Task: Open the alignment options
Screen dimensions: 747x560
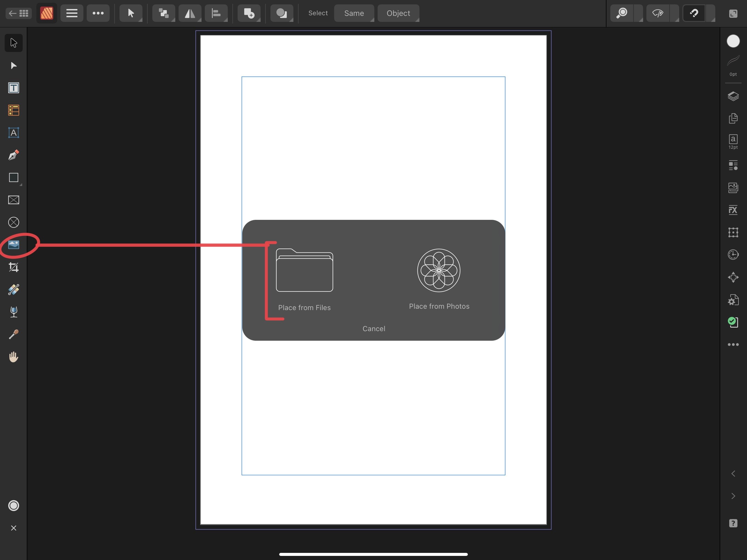Action: (216, 13)
